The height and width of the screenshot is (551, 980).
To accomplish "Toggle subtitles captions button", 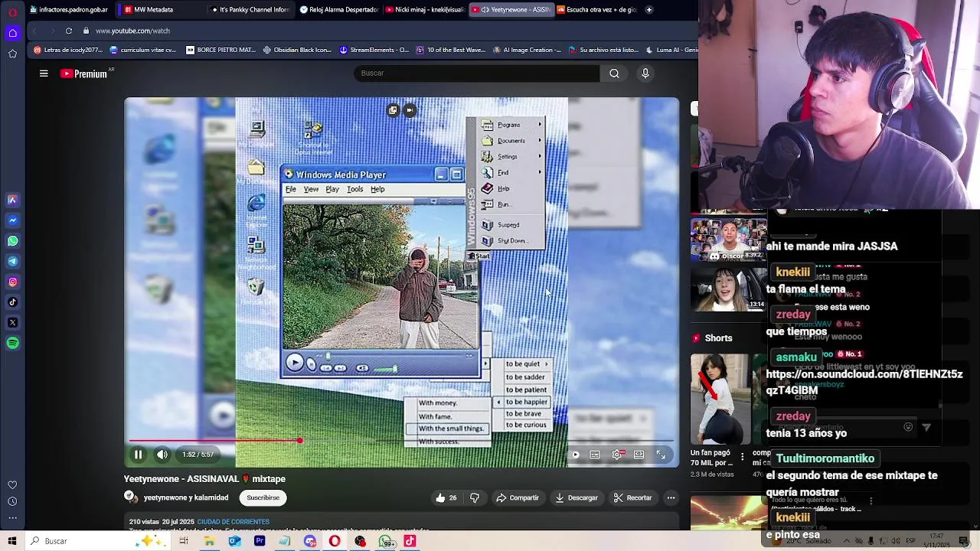I will [x=595, y=455].
